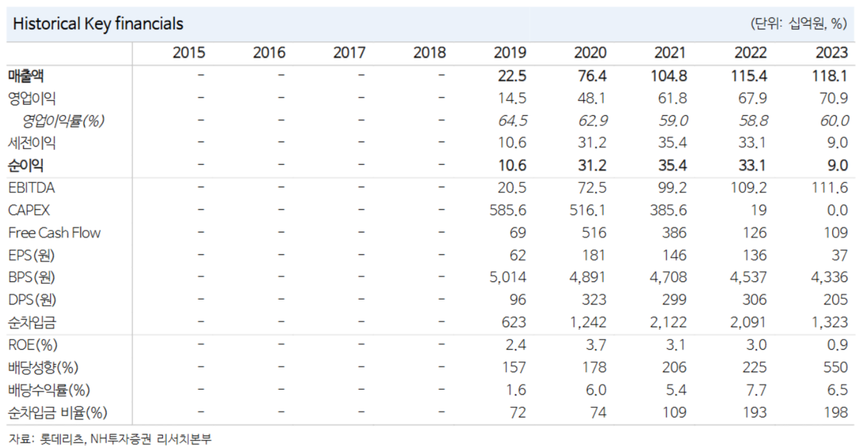Click the 순차입금 비율(%) row label

pos(58,411)
